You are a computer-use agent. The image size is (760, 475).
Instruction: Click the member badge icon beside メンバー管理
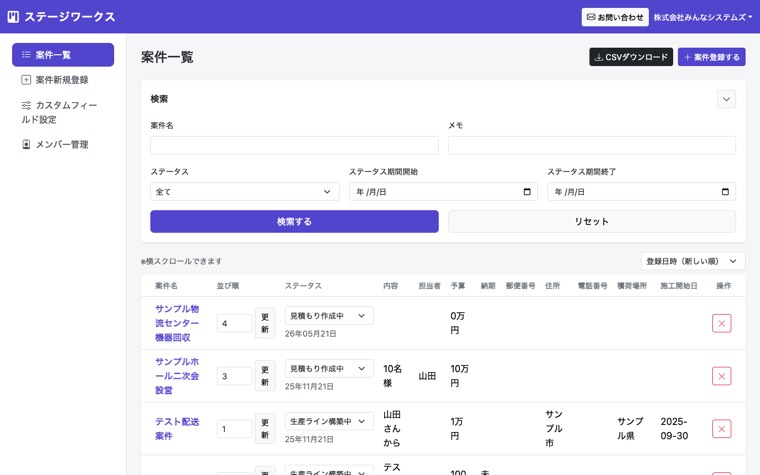coord(26,144)
